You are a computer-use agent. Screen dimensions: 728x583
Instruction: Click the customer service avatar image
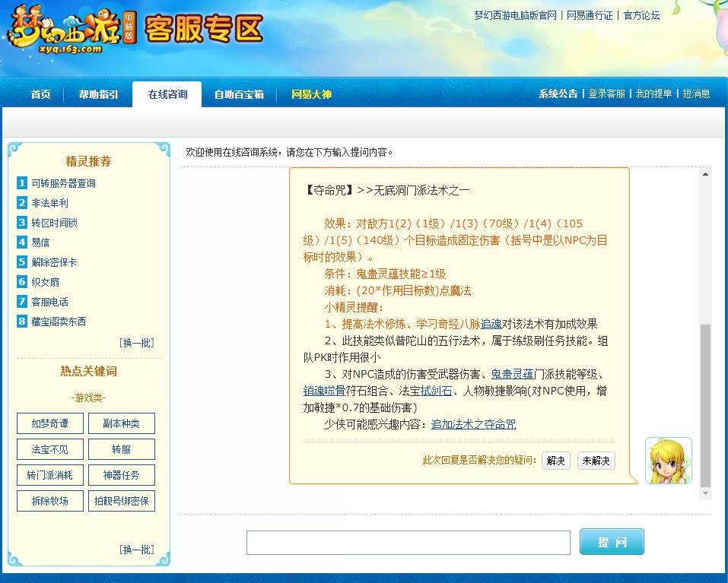668,461
